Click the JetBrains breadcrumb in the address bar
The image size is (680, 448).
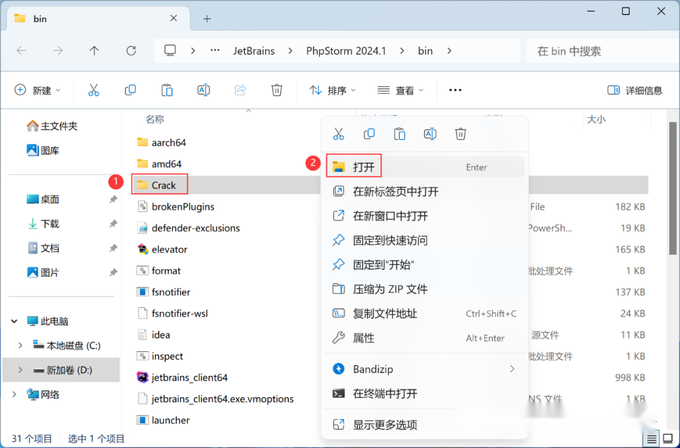(254, 51)
